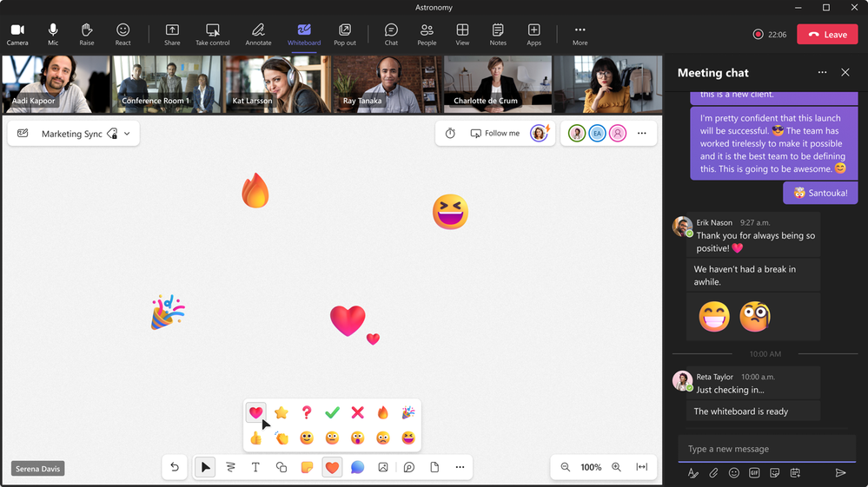Select the pointer selection tool
868x487 pixels.
coord(205,467)
